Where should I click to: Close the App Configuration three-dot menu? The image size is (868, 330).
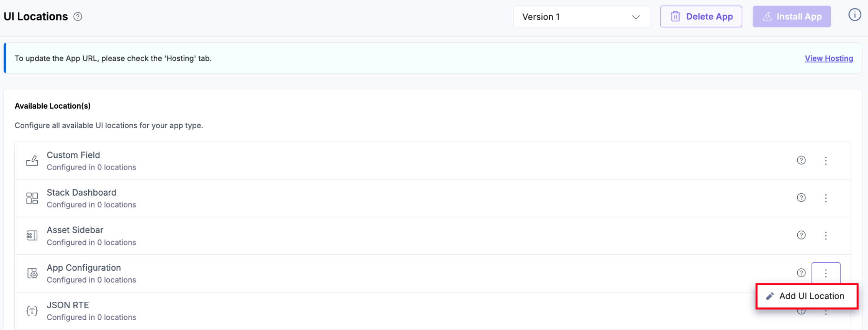point(825,273)
